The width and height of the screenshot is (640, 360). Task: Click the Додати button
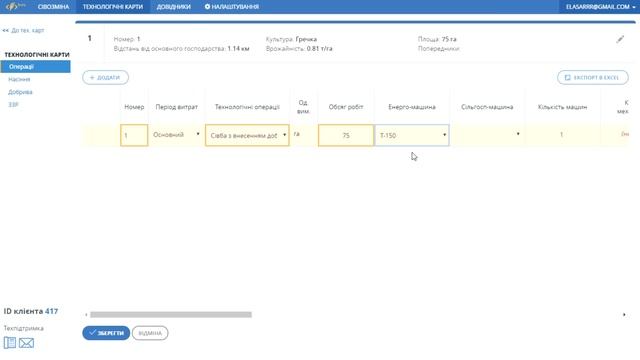pyautogui.click(x=105, y=77)
